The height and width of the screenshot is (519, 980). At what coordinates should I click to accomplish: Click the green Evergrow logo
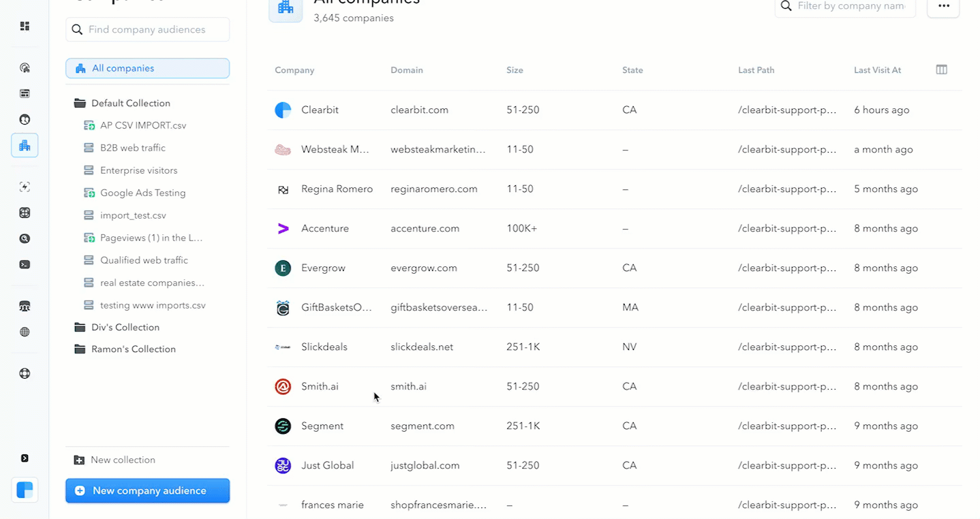point(283,268)
